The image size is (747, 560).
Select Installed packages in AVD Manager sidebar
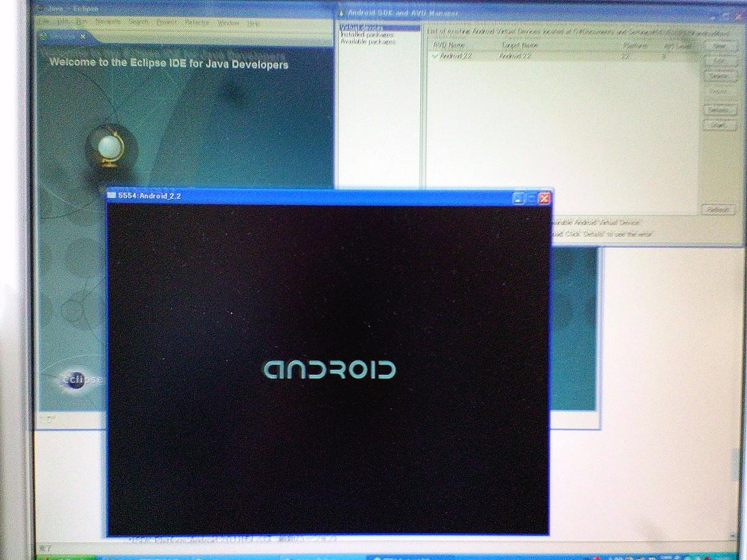pos(367,35)
